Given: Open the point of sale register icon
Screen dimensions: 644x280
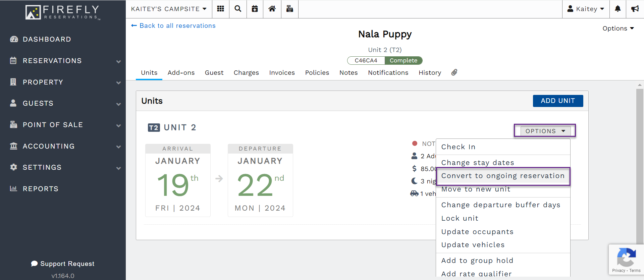Looking at the screenshot, I should tap(289, 9).
